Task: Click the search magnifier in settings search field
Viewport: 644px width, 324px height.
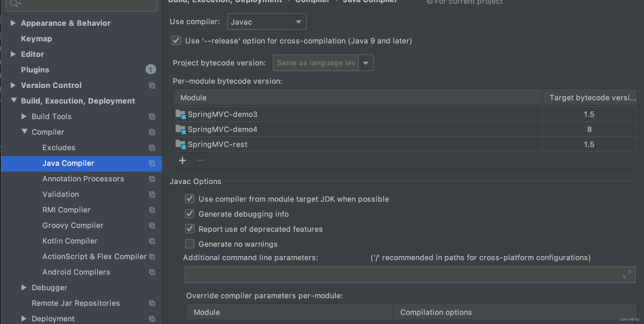Action: pos(14,3)
